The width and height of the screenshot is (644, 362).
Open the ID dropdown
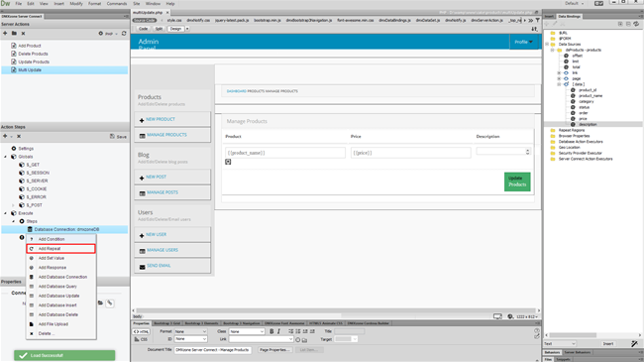[x=190, y=339]
